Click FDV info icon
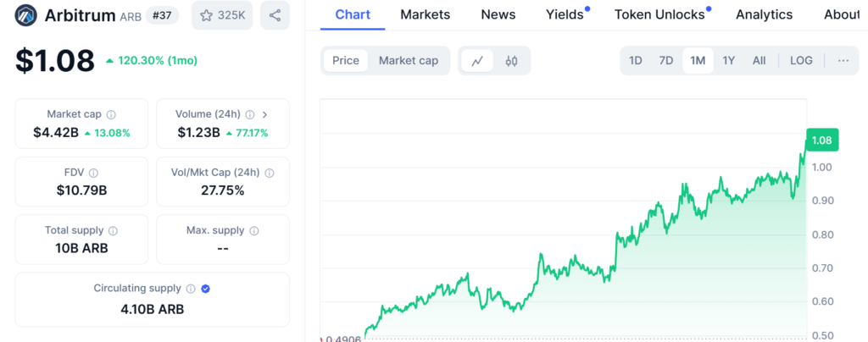868x342 pixels. click(x=93, y=173)
